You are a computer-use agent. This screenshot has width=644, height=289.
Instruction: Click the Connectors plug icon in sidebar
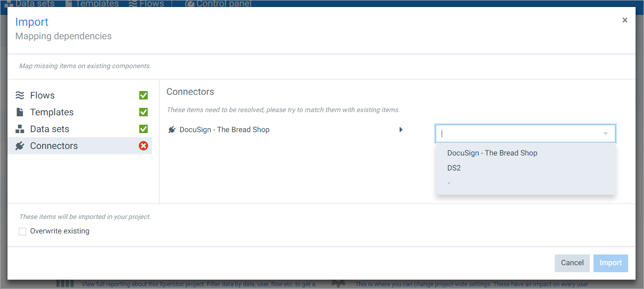20,146
